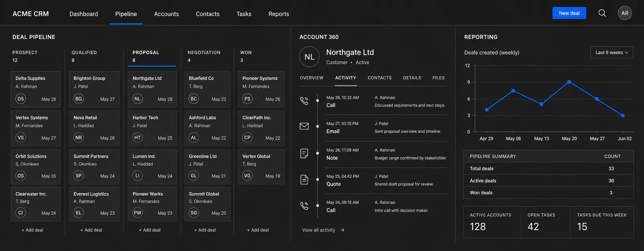This screenshot has height=251, width=644.
Task: Click the May 26 Note icon
Action: pyautogui.click(x=304, y=153)
